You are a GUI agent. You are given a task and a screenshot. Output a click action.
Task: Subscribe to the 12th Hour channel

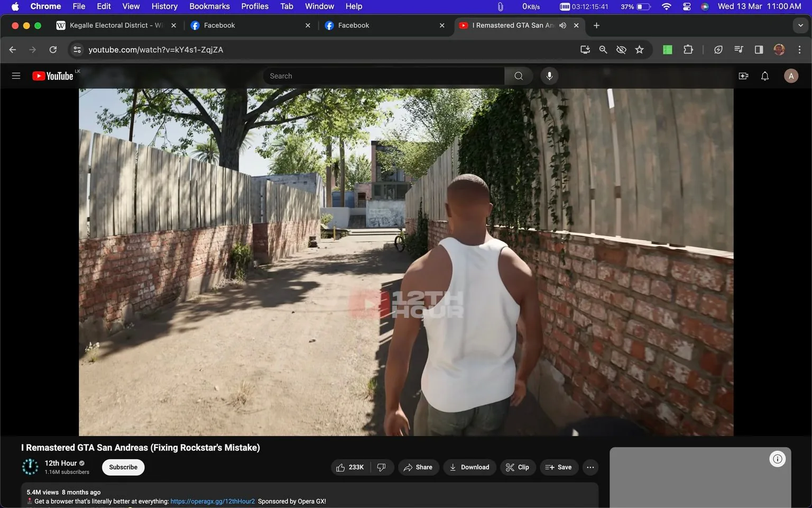tap(123, 467)
